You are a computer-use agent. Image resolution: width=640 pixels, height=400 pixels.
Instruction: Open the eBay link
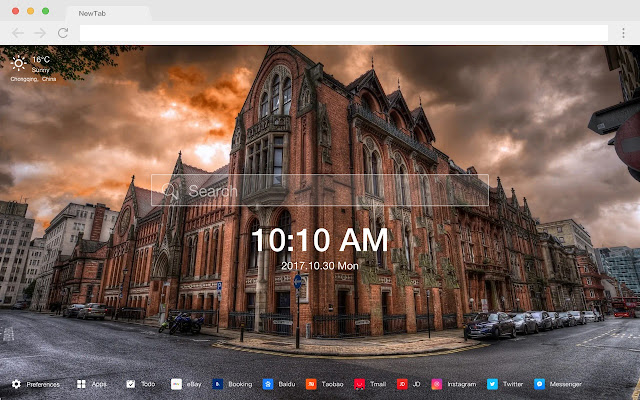[194, 384]
